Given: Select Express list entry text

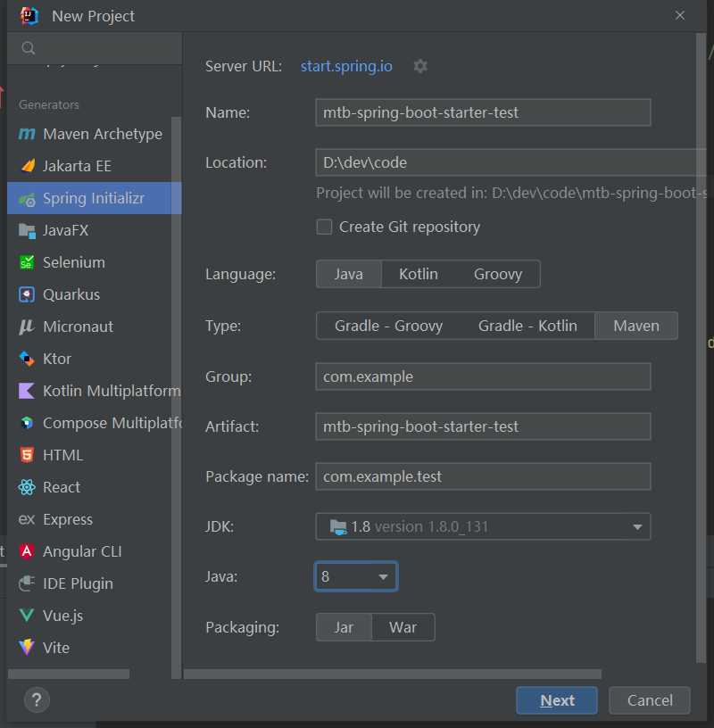Looking at the screenshot, I should click(68, 519).
